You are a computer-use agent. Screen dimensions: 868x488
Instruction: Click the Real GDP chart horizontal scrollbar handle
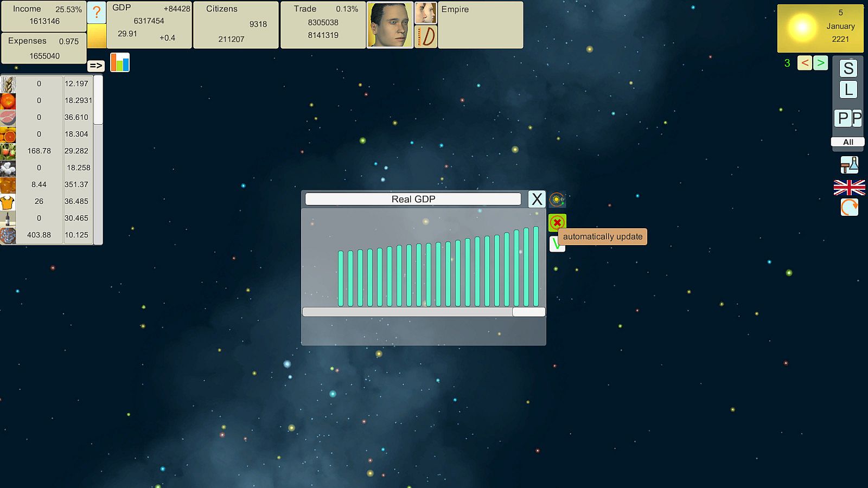click(x=529, y=312)
